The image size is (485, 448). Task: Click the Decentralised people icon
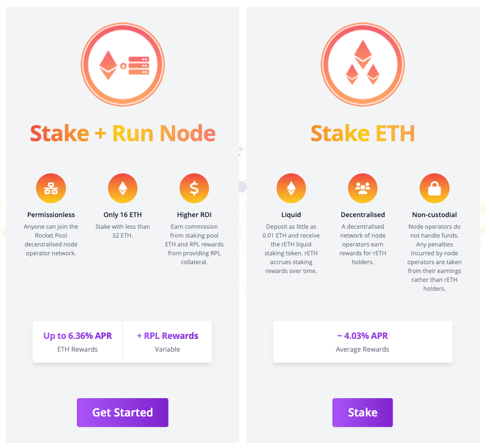pyautogui.click(x=363, y=188)
